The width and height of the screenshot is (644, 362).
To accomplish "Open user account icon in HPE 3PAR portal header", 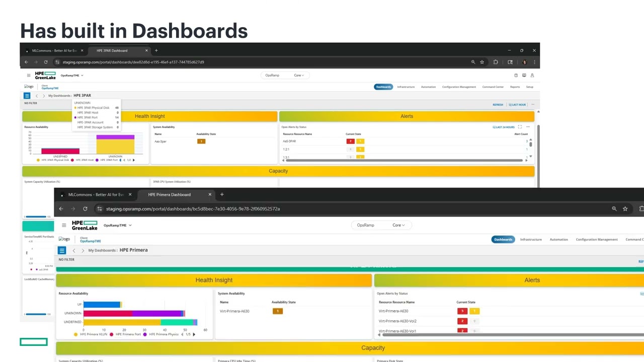I will pos(532,75).
